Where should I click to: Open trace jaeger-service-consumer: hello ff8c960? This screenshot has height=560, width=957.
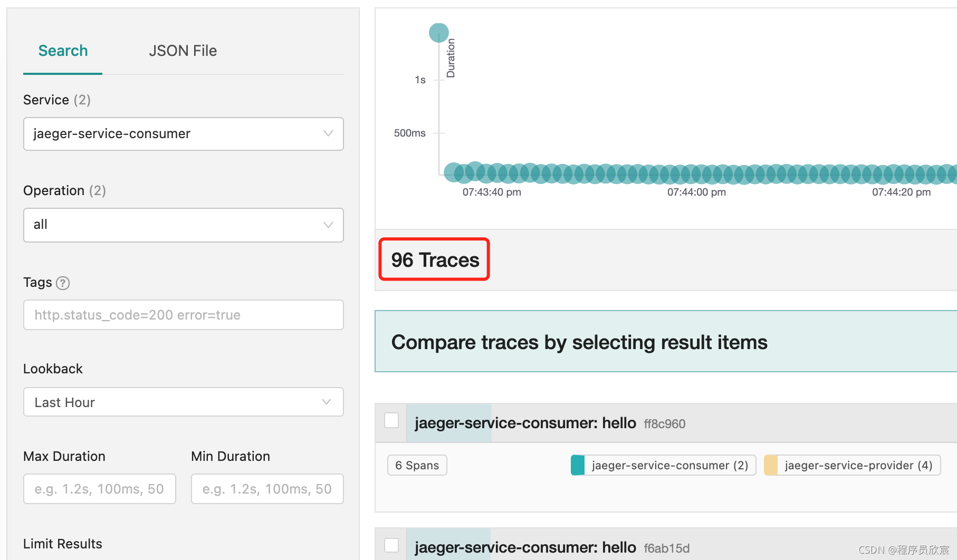click(550, 423)
